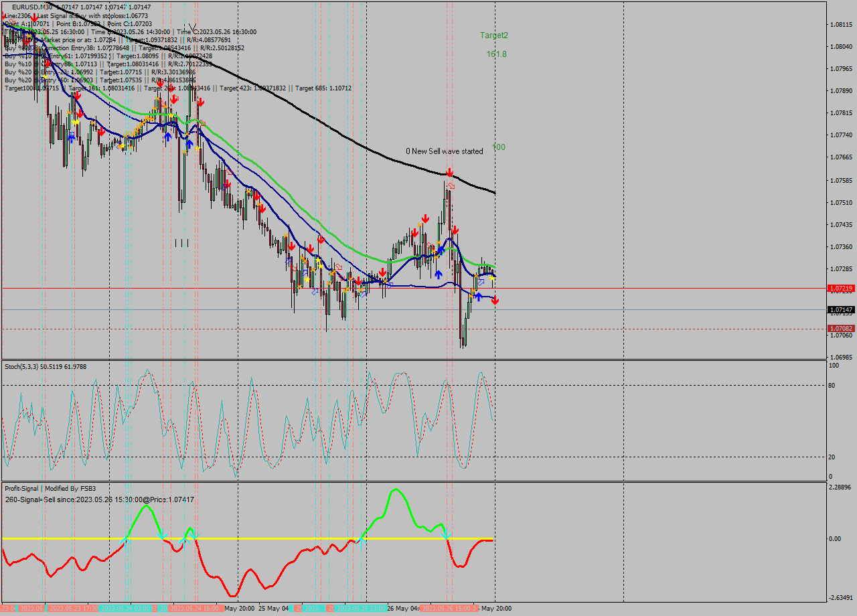
Task: Click the -2.63491 value on the Profit-Signal scale
Action: 842,598
